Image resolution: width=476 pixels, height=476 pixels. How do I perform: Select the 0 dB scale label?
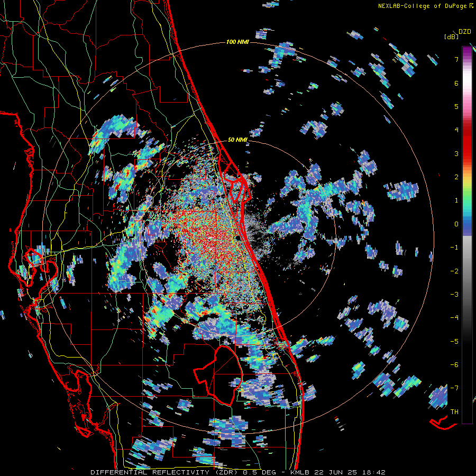pos(456,224)
